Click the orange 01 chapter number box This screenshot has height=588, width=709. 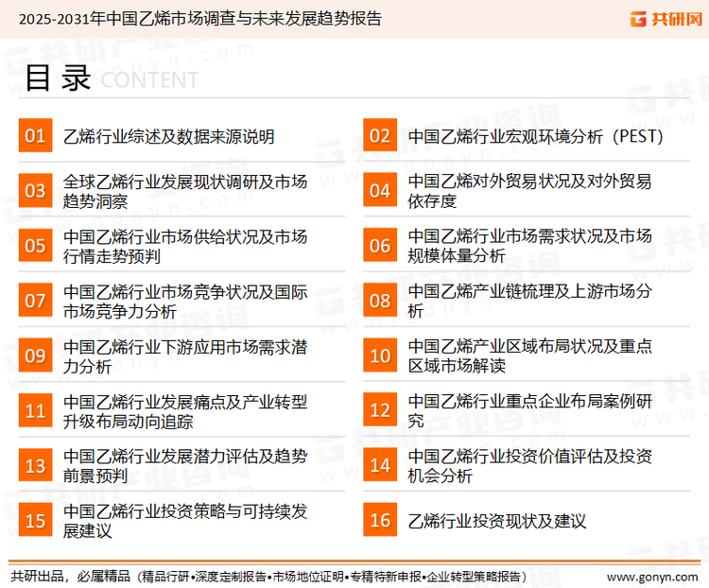point(35,135)
